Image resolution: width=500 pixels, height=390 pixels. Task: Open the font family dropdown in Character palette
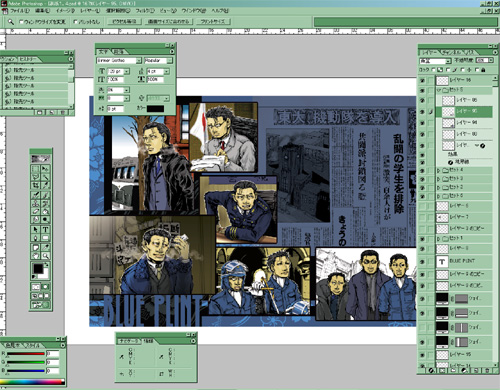pos(138,61)
